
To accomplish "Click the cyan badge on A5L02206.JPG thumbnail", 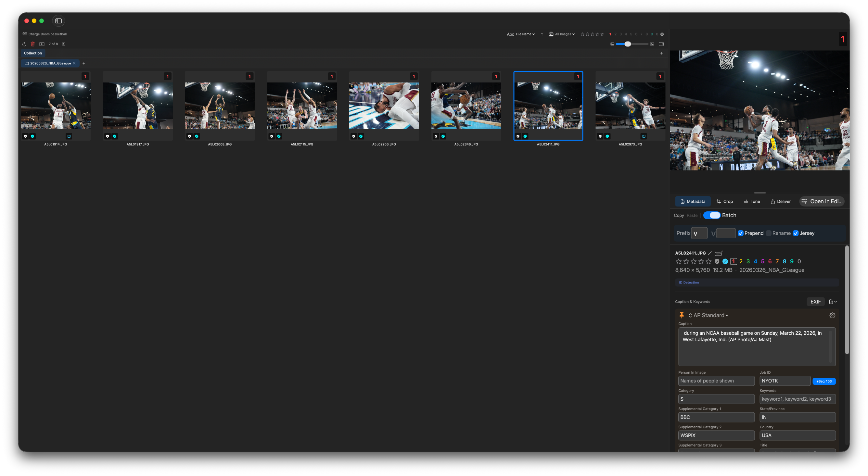I will (361, 136).
